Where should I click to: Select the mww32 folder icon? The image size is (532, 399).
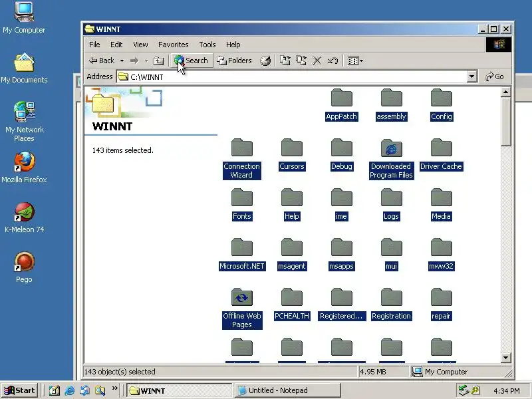click(441, 247)
